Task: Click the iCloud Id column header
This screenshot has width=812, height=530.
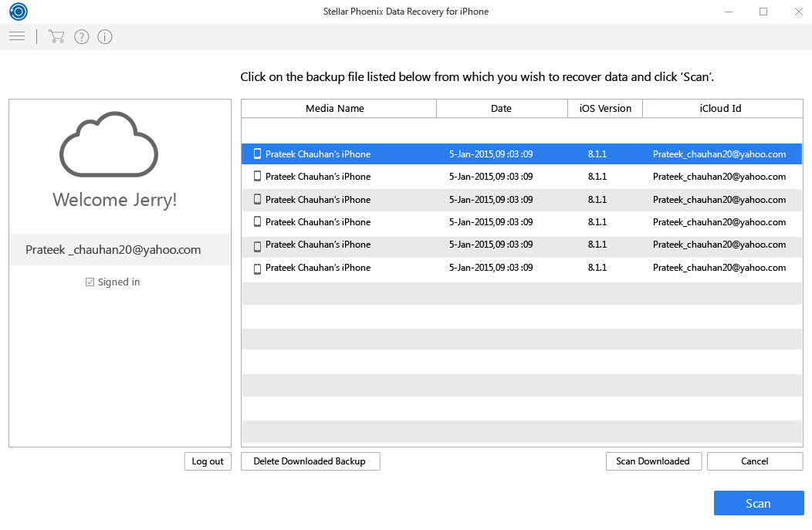Action: (x=722, y=109)
